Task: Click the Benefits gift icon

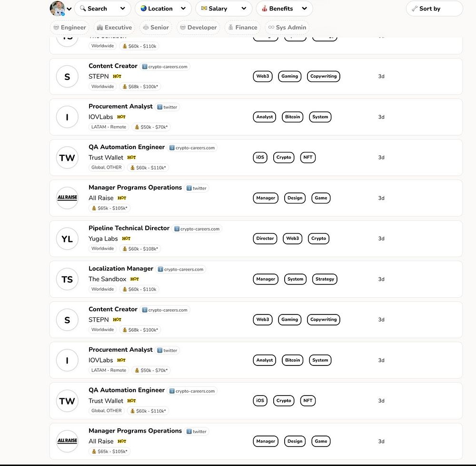Action: point(264,9)
